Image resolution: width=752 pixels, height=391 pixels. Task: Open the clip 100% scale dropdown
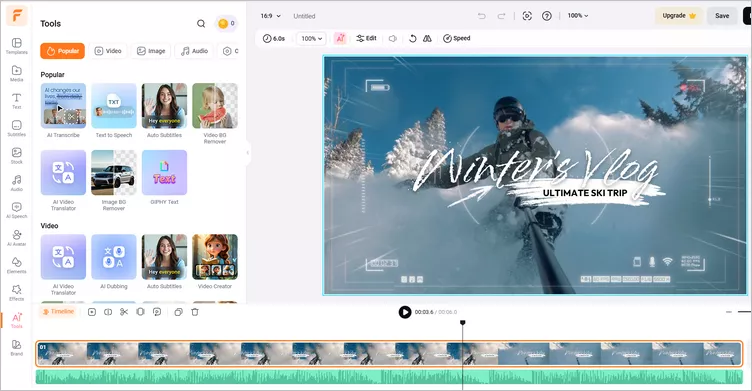coord(311,38)
